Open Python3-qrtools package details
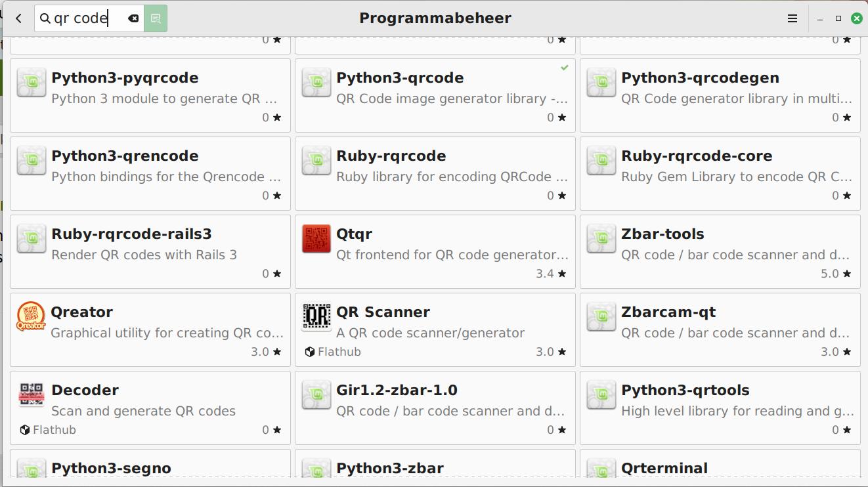This screenshot has width=868, height=487. (x=720, y=408)
